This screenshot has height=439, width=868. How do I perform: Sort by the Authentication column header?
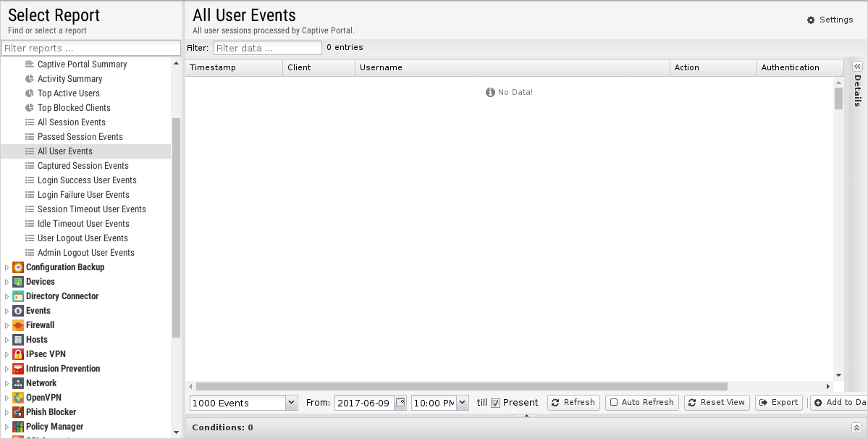pos(801,67)
